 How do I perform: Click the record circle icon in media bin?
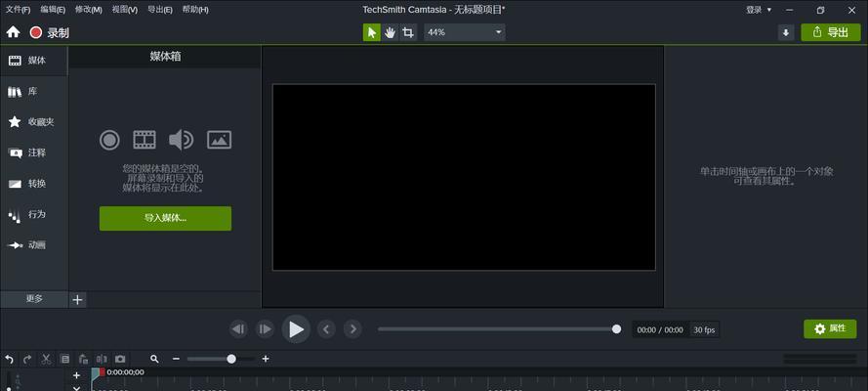pyautogui.click(x=109, y=140)
